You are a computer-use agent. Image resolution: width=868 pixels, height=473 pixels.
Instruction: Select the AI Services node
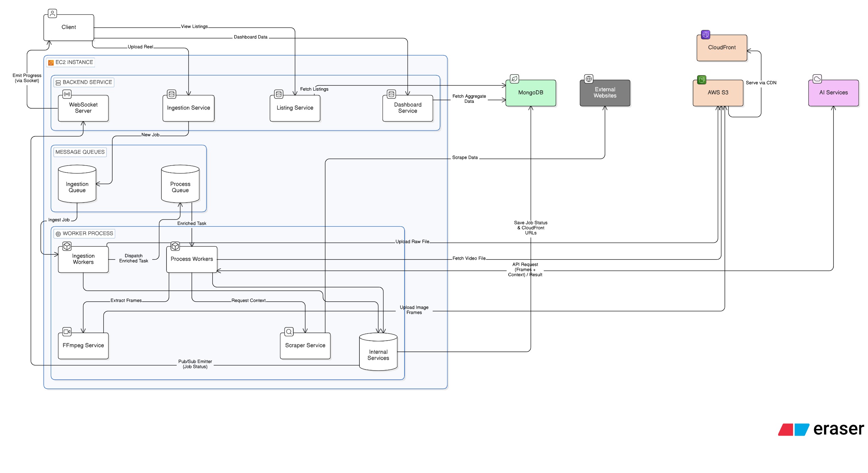(834, 93)
